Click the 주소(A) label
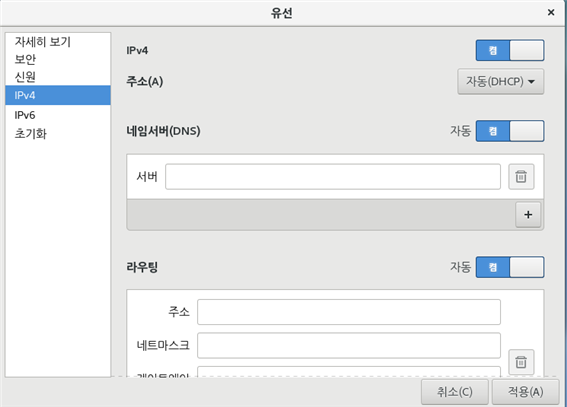567x407 pixels. (x=145, y=82)
